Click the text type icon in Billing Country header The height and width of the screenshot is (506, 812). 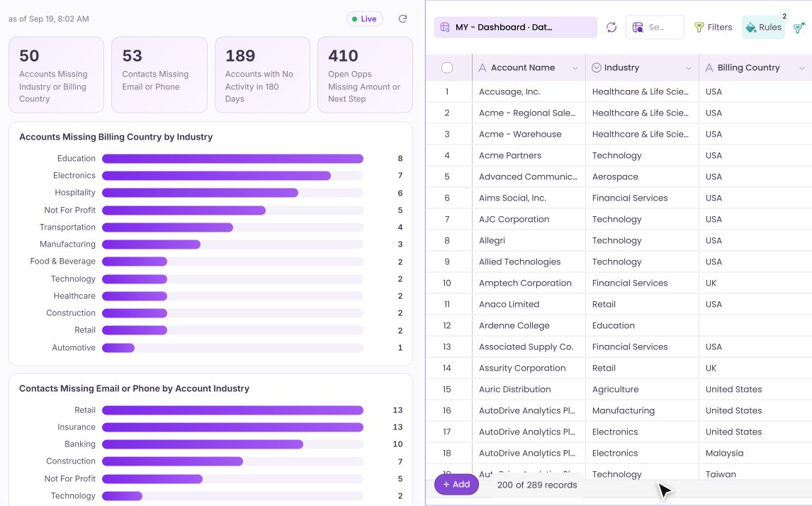coord(709,67)
